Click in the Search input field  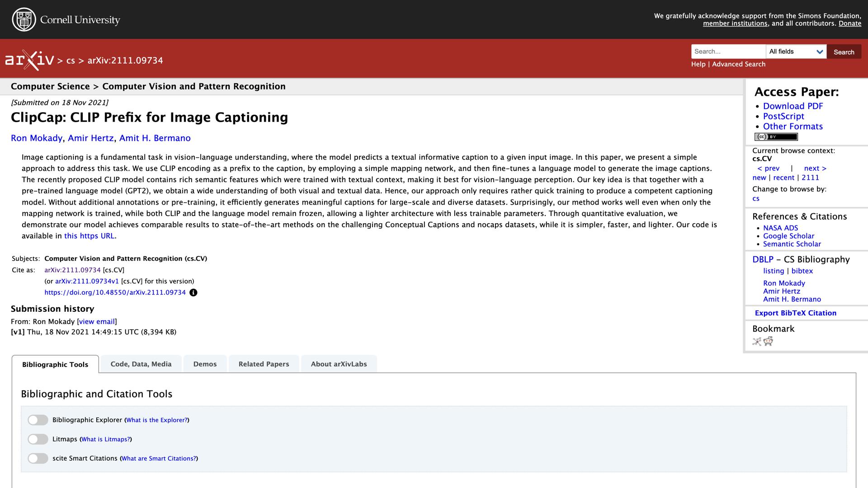[x=728, y=52]
